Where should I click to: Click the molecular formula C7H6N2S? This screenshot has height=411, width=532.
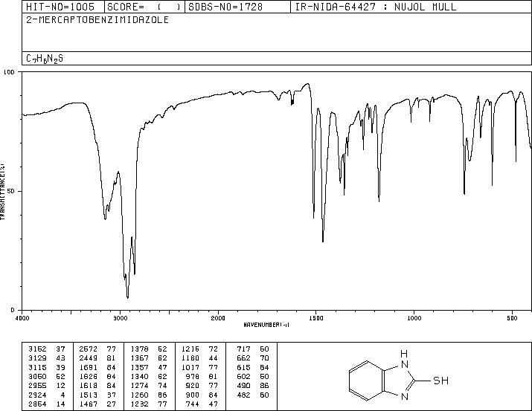pos(45,59)
